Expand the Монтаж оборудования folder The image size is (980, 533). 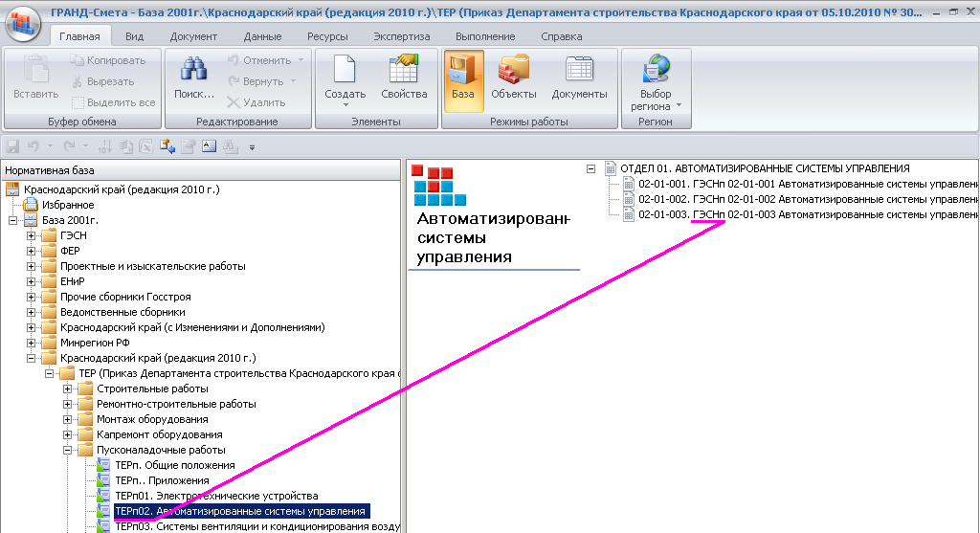coord(67,419)
